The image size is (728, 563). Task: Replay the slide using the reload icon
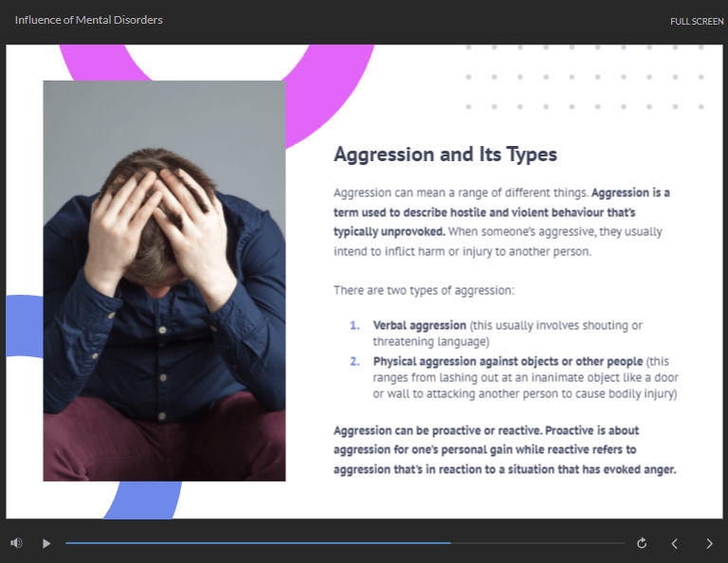pos(642,543)
